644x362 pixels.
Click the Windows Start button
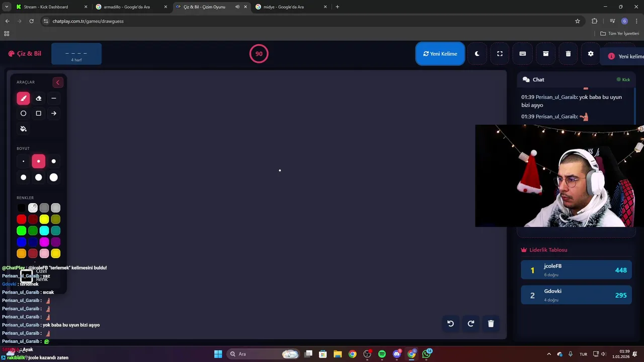(218, 354)
